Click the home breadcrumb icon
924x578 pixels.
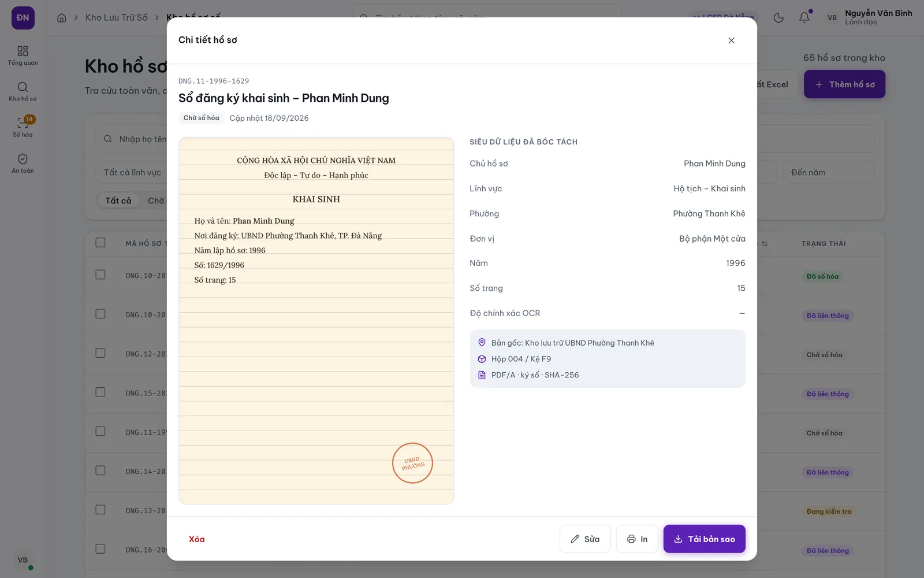click(61, 17)
